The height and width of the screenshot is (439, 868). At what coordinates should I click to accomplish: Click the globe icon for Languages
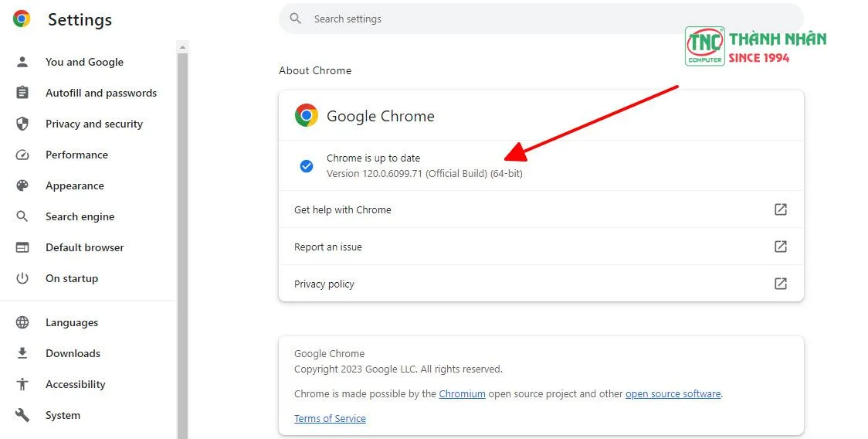pos(22,322)
